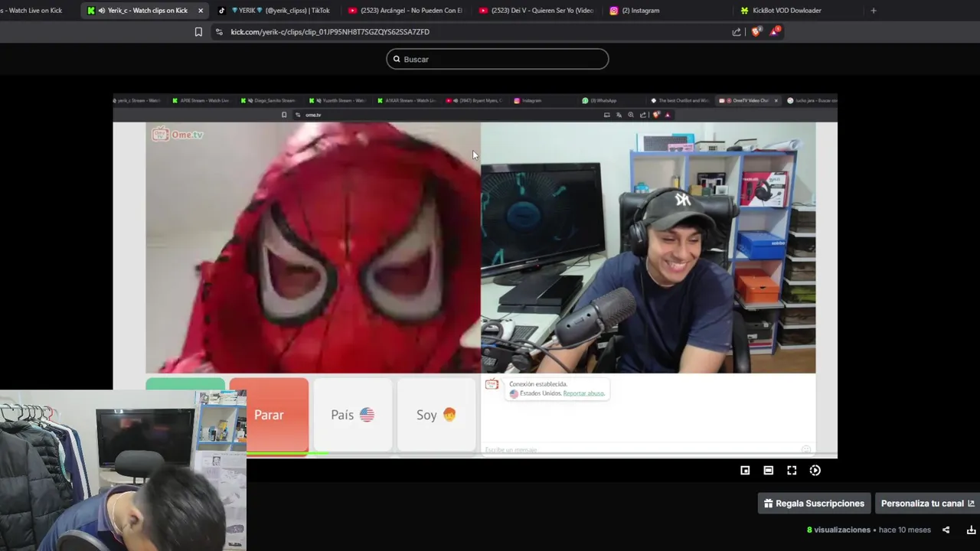Click the gift icon on Regala Suscripciones

(769, 504)
